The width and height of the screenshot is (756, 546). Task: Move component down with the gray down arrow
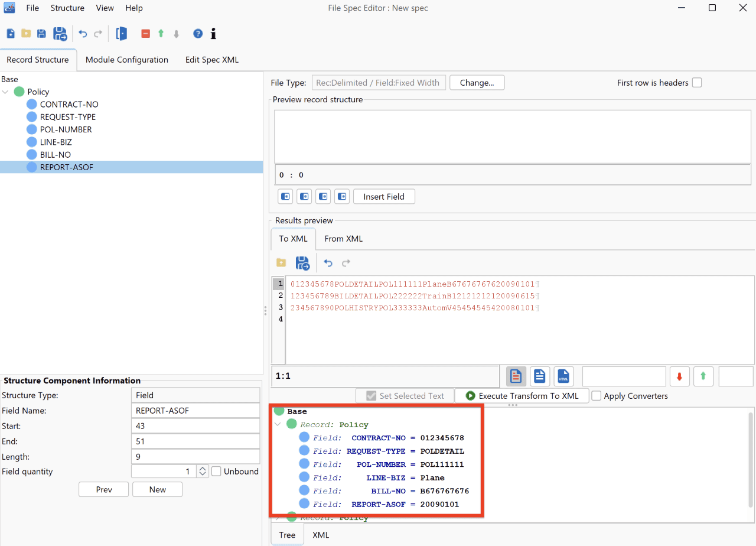point(176,34)
